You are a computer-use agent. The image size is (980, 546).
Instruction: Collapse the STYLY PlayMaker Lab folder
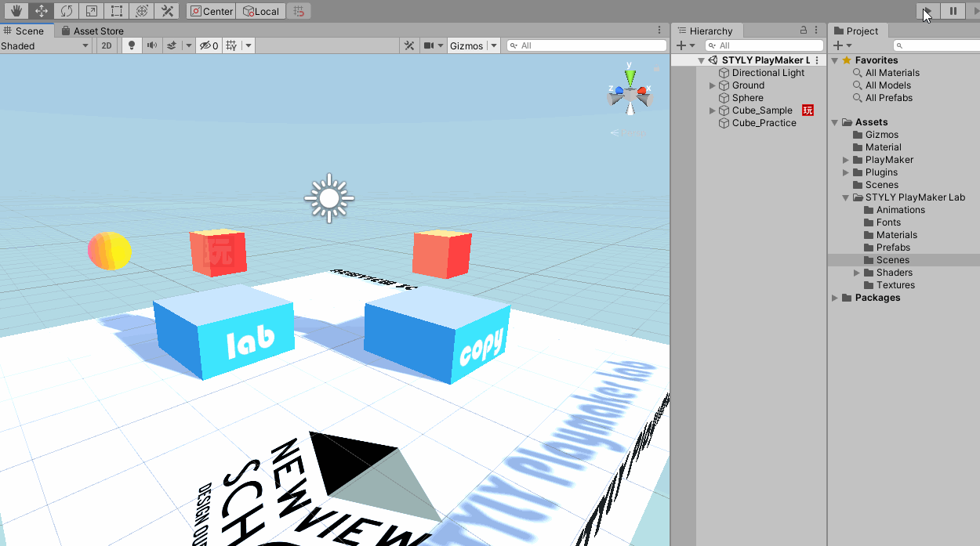pyautogui.click(x=846, y=197)
